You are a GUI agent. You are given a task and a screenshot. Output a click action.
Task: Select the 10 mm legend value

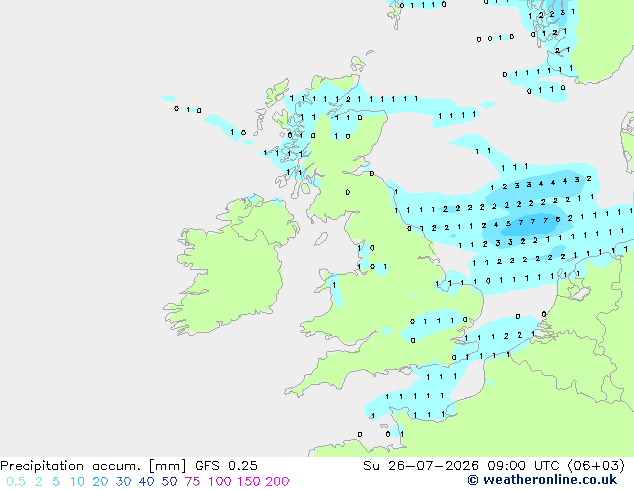pyautogui.click(x=77, y=482)
